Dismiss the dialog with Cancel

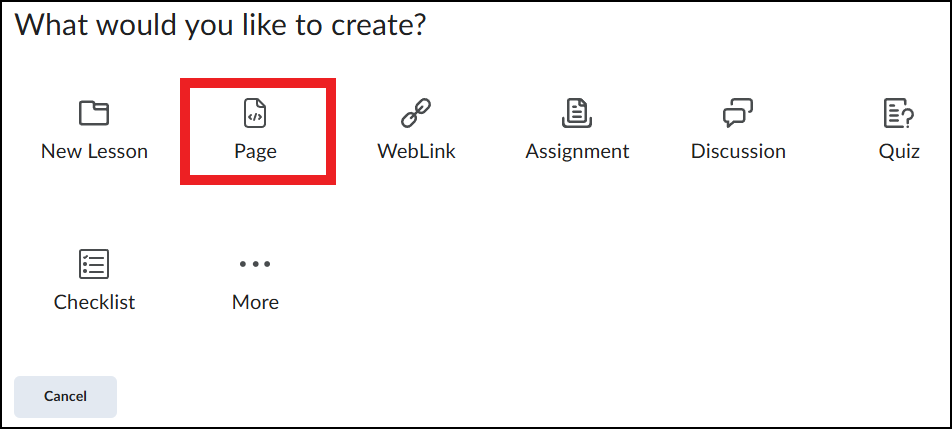(65, 397)
